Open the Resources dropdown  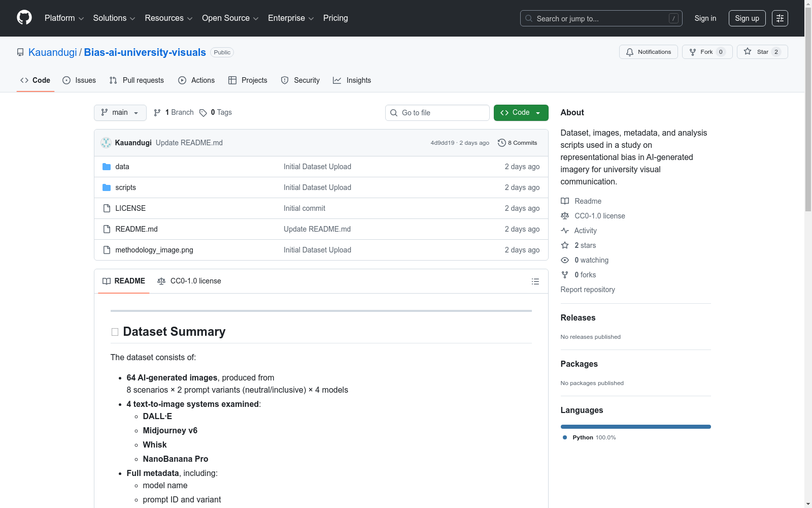tap(168, 18)
